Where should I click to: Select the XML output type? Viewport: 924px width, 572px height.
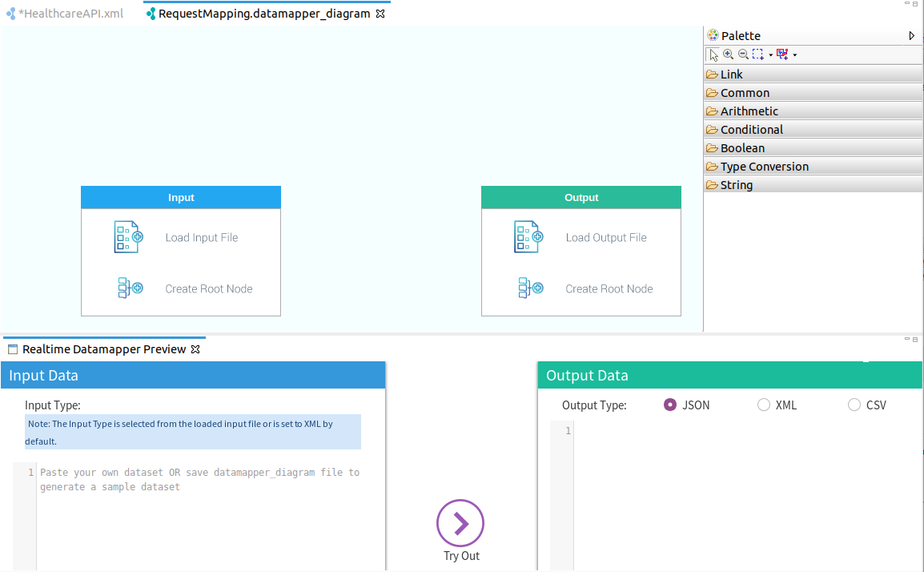coord(763,405)
